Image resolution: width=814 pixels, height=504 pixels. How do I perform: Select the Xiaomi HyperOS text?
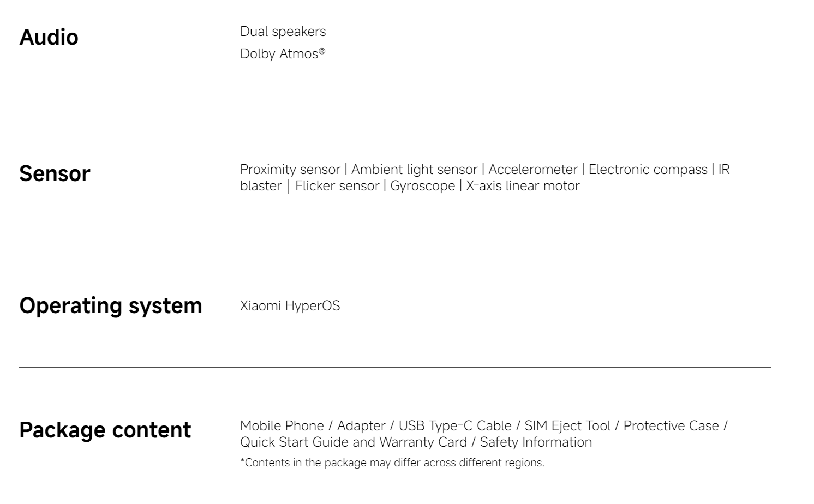290,306
